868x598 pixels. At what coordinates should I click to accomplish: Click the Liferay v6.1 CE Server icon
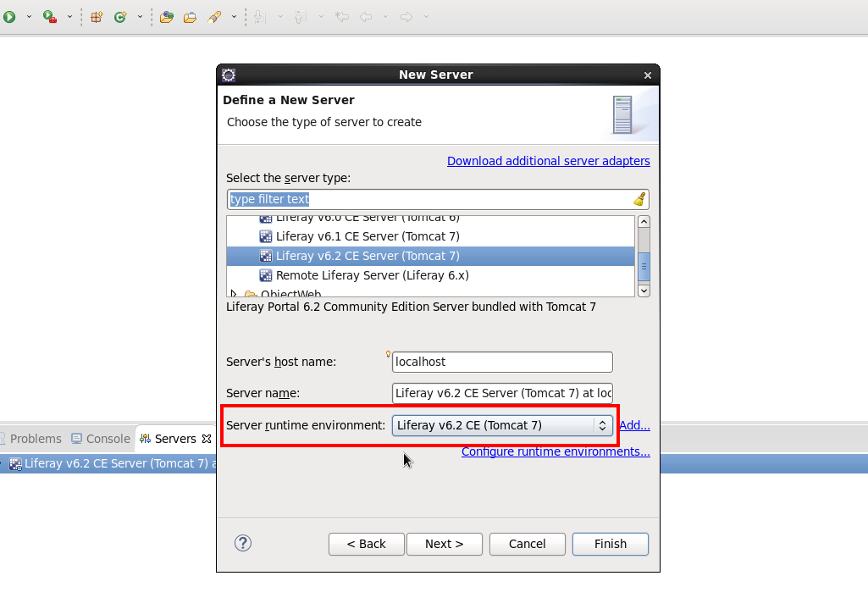coord(266,236)
